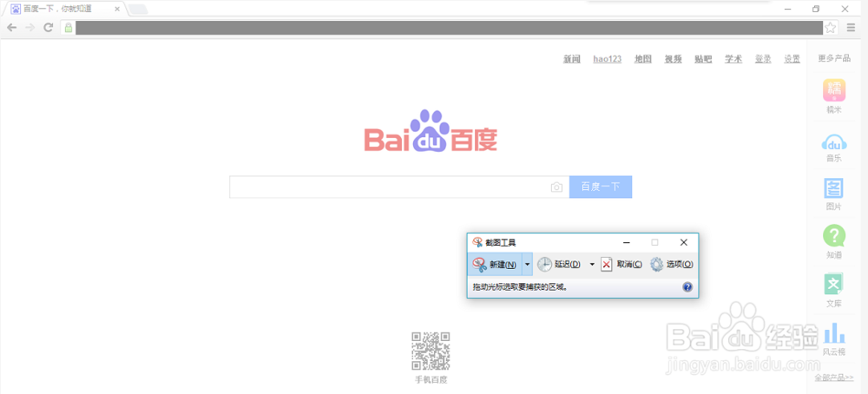Click the 手机百度 label
868x394 pixels.
[x=431, y=379]
